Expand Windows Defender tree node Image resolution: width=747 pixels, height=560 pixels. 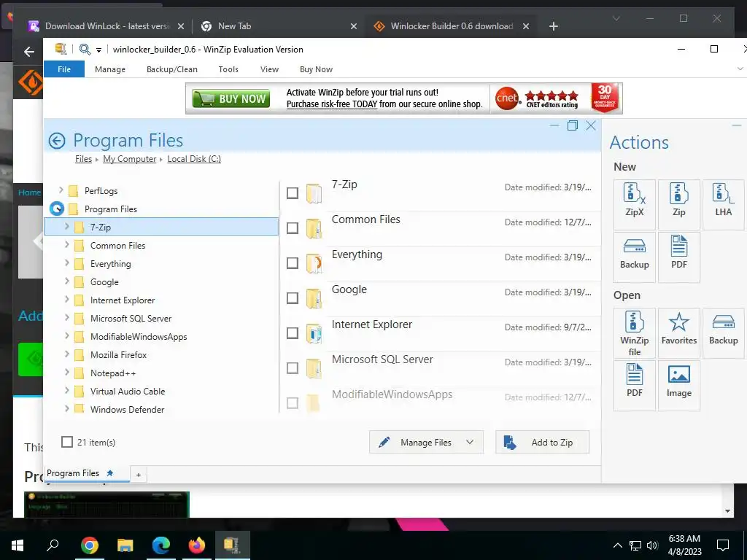[66, 408]
